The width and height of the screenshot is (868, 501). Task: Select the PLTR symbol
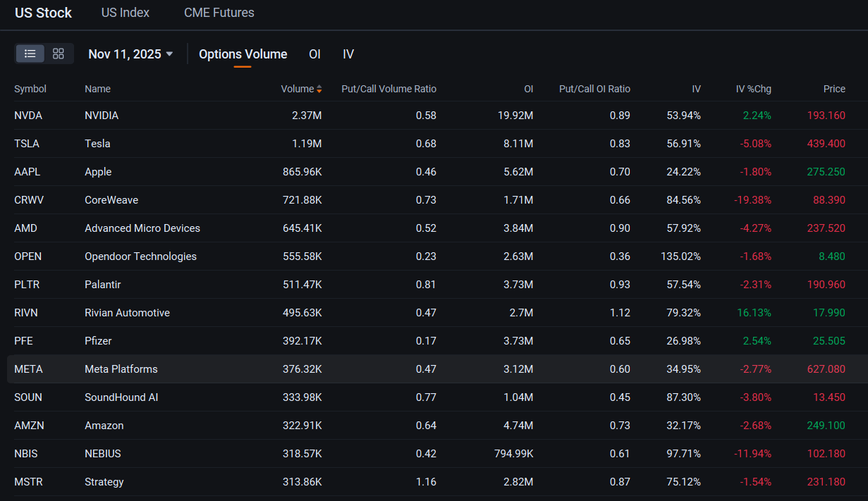(x=27, y=285)
